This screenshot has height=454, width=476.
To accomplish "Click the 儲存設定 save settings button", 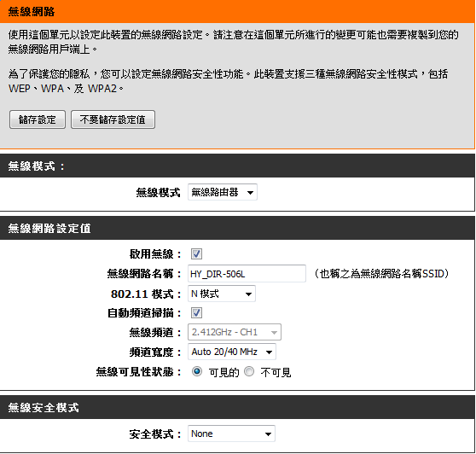I will point(38,119).
